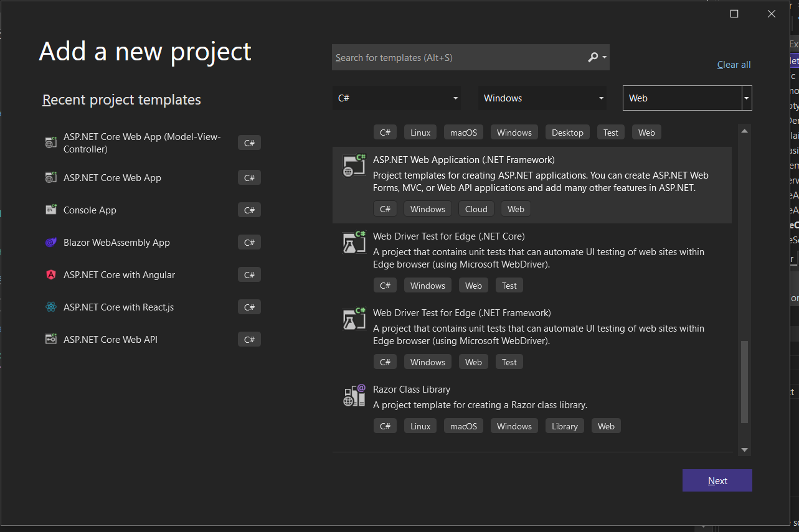The image size is (799, 532).
Task: Click the recent ASP.NET Core Web App icon
Action: click(x=51, y=177)
